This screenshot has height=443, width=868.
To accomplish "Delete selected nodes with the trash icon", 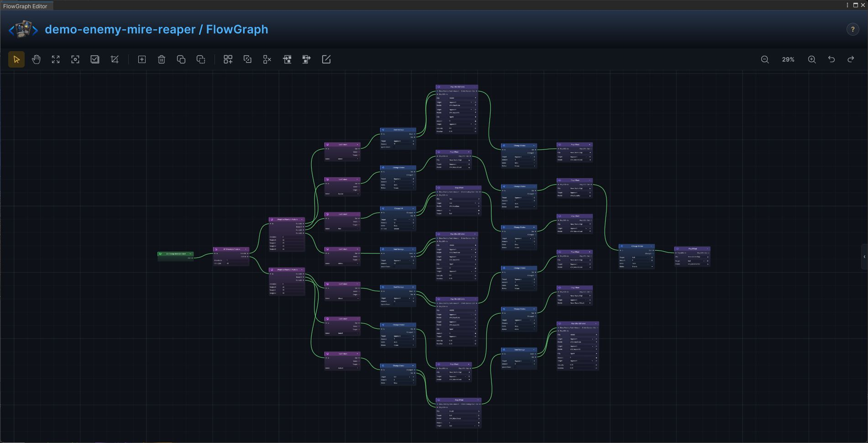I will (162, 59).
